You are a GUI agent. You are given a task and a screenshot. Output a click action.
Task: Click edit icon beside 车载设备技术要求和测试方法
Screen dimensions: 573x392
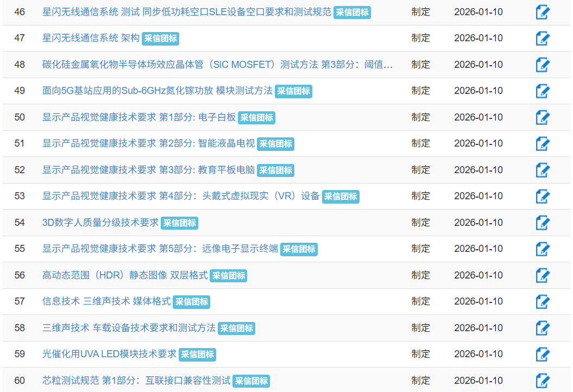point(542,328)
